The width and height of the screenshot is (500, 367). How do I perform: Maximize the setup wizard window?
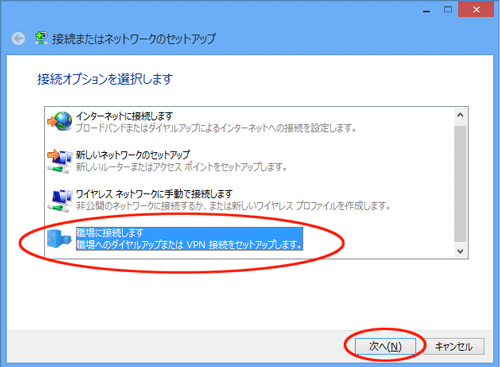(448, 10)
